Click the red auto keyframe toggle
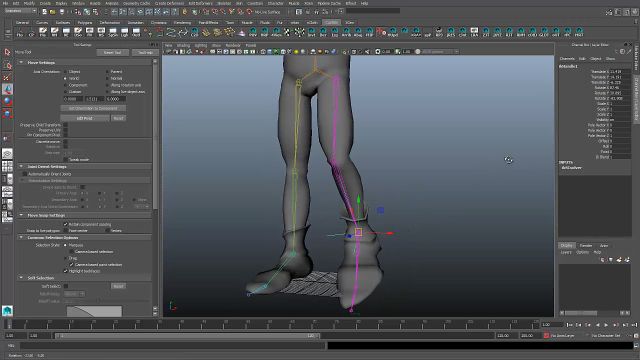This screenshot has height=360, width=640. (x=546, y=336)
